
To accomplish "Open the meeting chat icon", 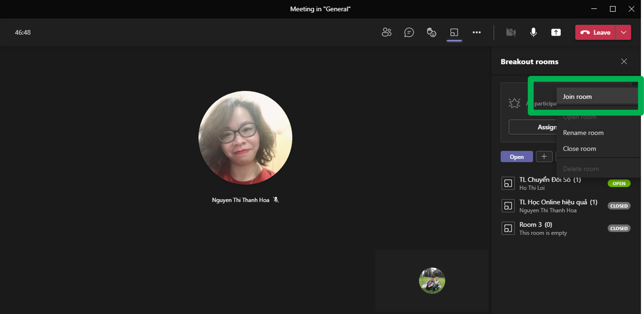I will [409, 33].
